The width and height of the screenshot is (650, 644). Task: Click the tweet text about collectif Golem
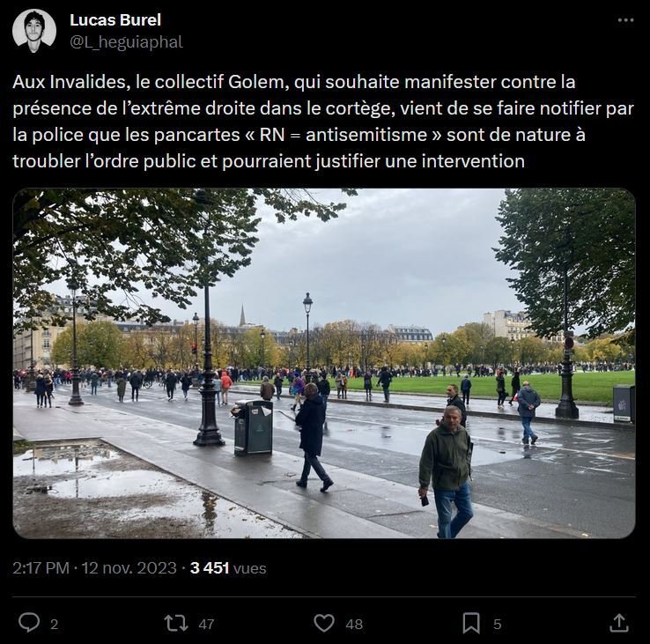[323, 122]
